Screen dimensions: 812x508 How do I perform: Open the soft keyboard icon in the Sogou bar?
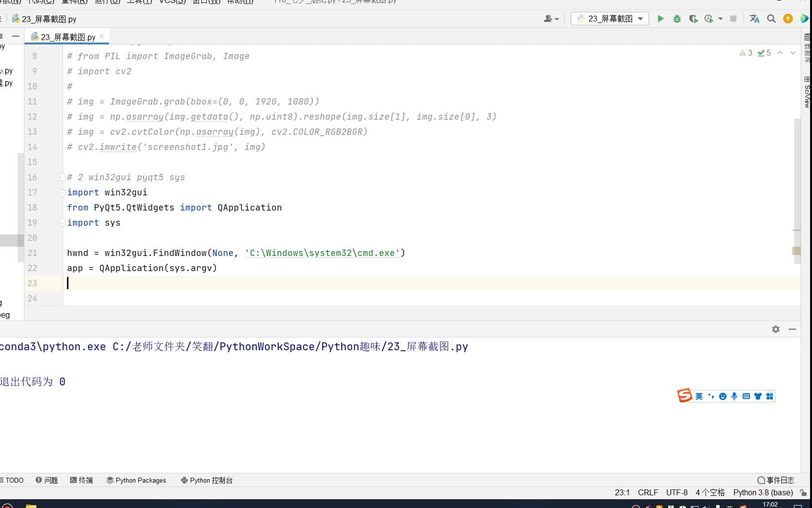pos(746,396)
